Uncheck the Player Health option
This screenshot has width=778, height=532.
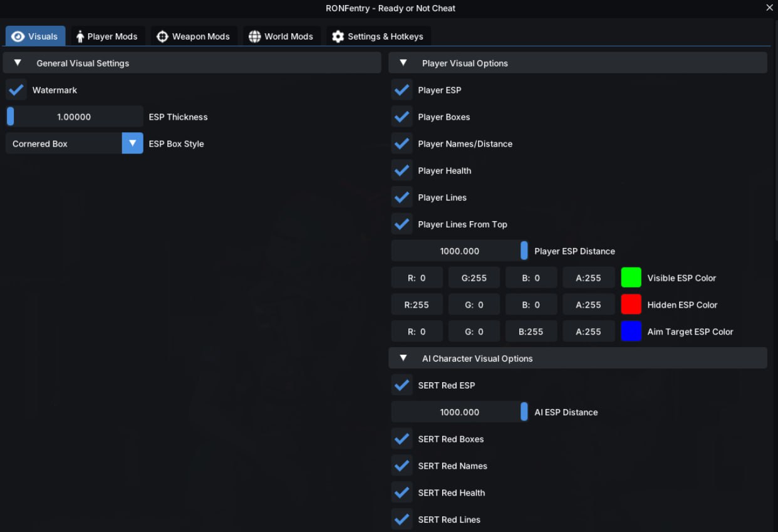pyautogui.click(x=402, y=170)
